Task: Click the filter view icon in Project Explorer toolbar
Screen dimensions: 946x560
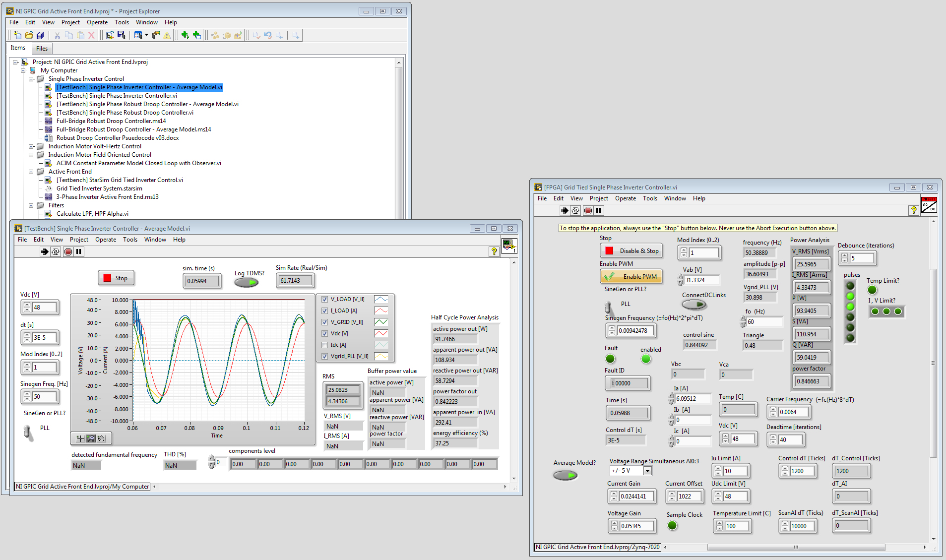Action: pos(138,35)
